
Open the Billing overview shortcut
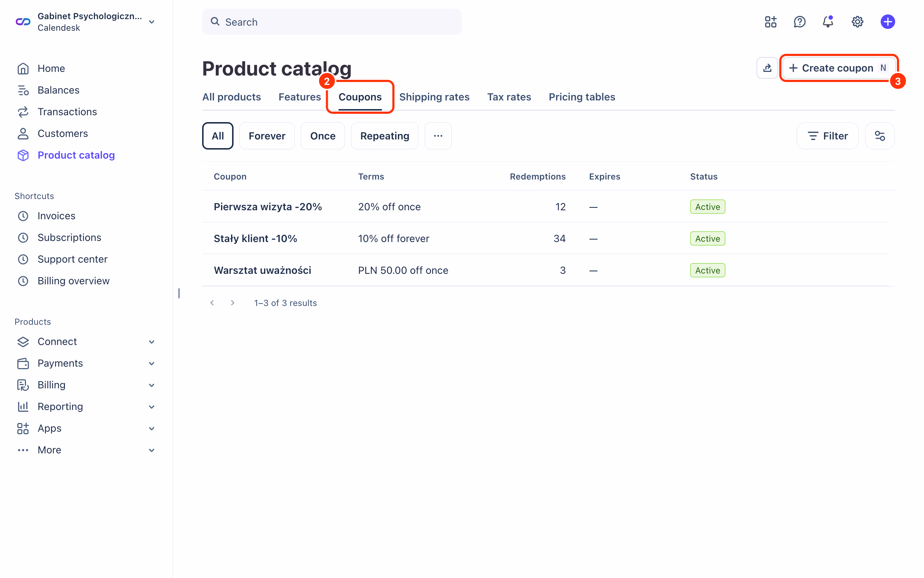click(73, 281)
